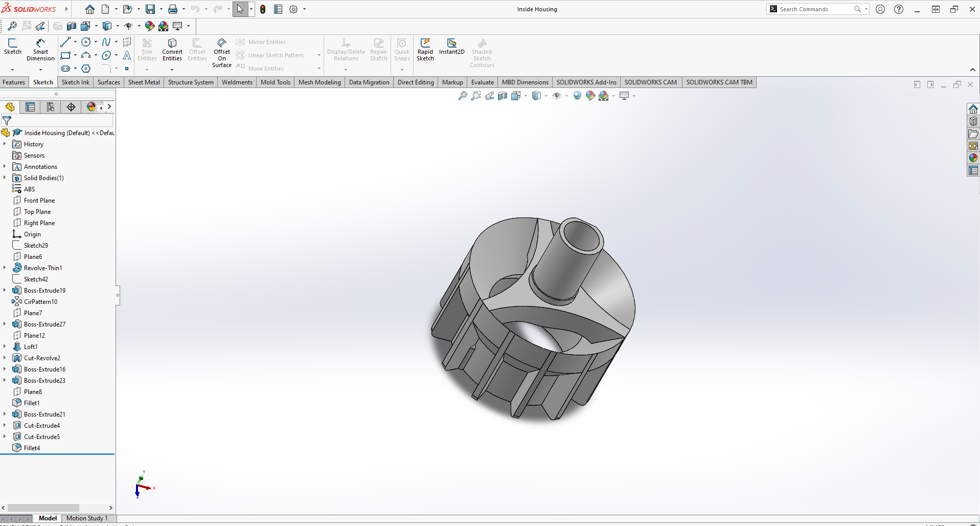Select the Smart Dimension tool
This screenshot has height=526, width=980.
pyautogui.click(x=40, y=49)
